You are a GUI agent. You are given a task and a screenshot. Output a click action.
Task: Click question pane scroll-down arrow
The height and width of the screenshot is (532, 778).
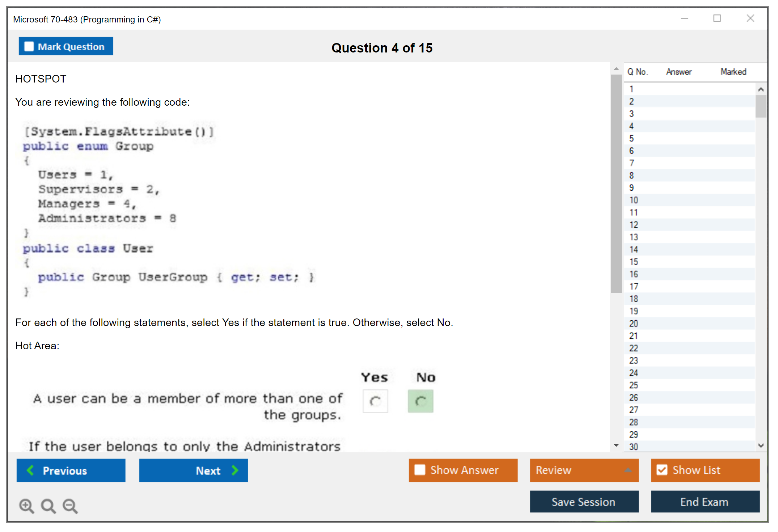[616, 445]
